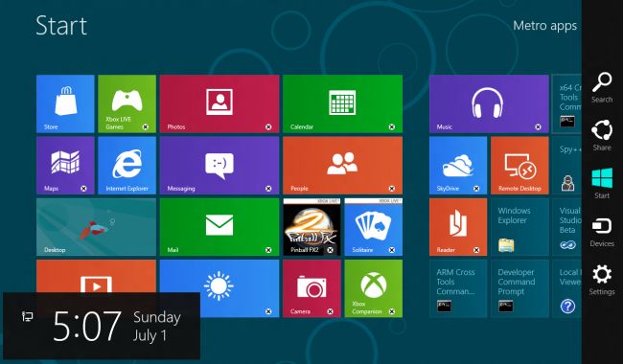The image size is (623, 364).
Task: Open the Xbox Companion tile
Action: click(374, 288)
